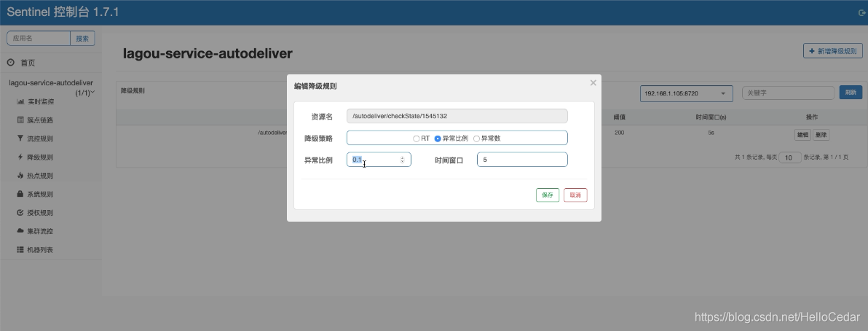The image size is (868, 331).
Task: Click the 编辑 button in the rule row
Action: tap(802, 135)
